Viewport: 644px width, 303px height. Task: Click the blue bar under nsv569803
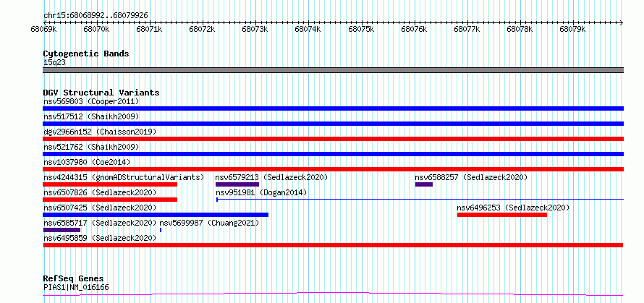coord(333,108)
